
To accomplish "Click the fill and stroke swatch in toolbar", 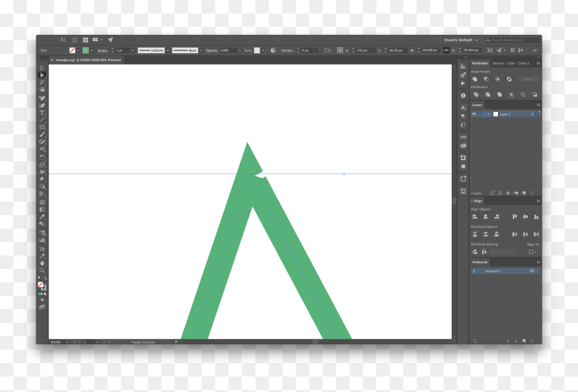I will point(42,286).
